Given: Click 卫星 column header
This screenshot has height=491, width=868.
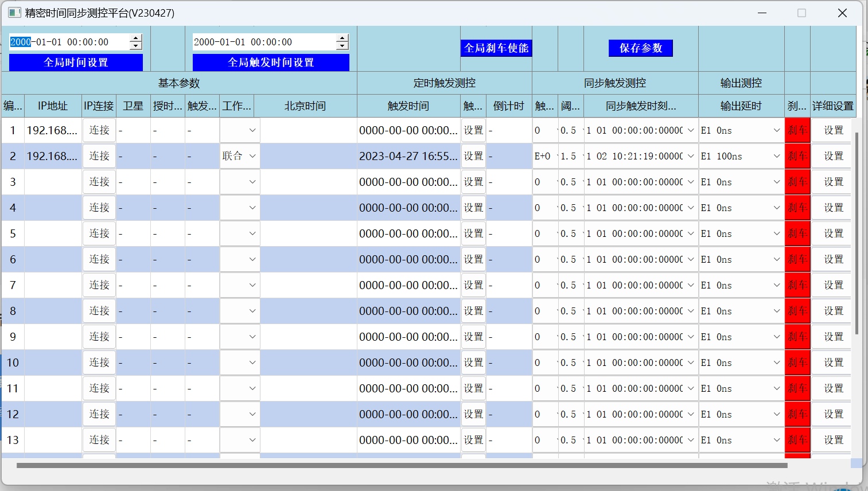Looking at the screenshot, I should point(133,106).
